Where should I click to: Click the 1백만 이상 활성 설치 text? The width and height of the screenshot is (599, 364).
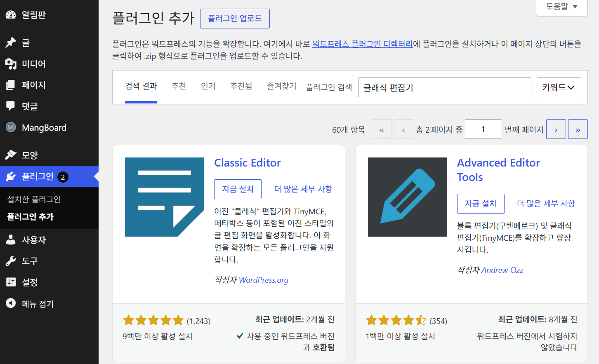(x=400, y=336)
